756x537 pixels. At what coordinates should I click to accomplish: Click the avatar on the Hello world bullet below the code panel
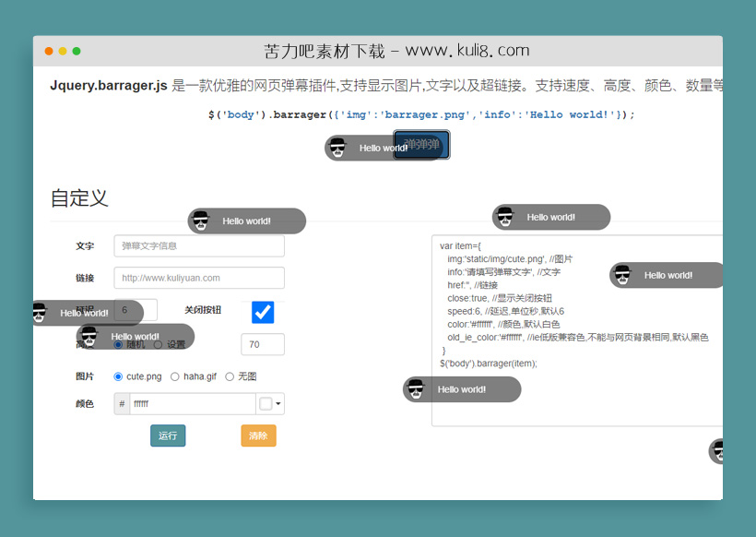click(415, 389)
